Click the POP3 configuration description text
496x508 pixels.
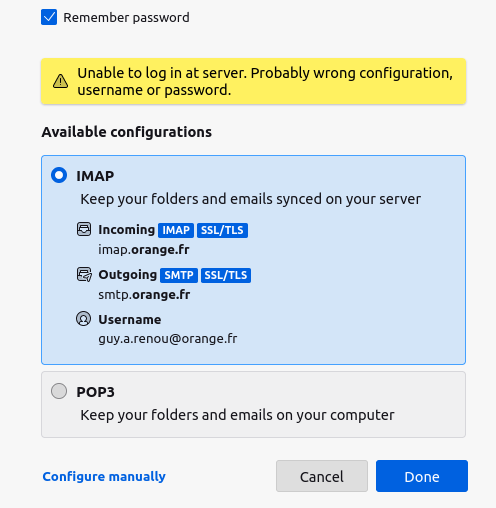(x=237, y=415)
